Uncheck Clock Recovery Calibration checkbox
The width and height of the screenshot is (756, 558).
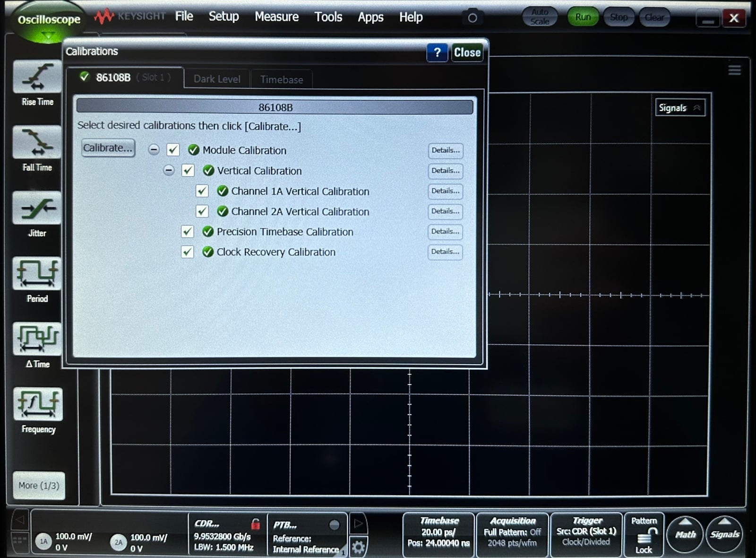[188, 252]
